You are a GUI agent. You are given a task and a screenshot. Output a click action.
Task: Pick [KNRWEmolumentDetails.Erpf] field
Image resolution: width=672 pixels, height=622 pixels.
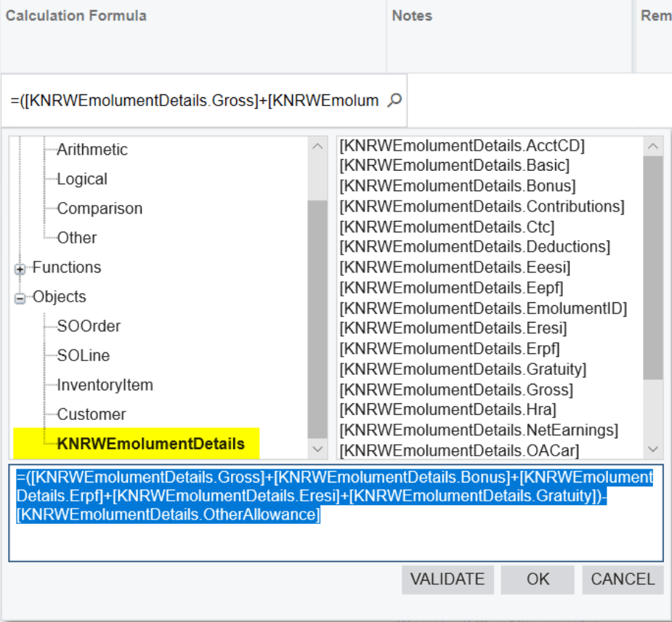(450, 349)
